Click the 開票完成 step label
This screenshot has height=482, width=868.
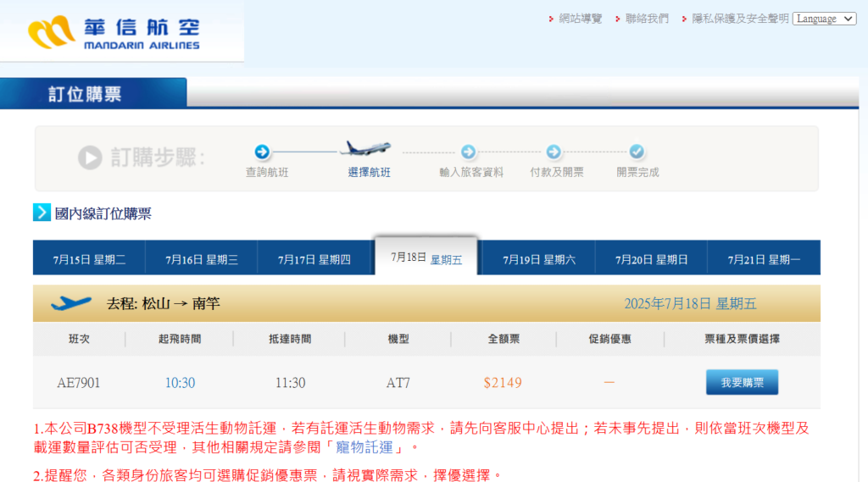pyautogui.click(x=637, y=172)
